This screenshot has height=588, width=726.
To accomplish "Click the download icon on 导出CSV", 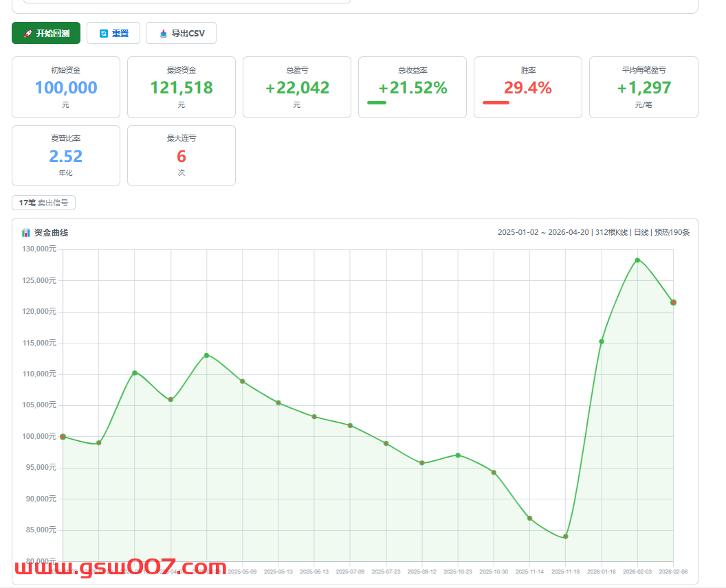I will pos(163,33).
